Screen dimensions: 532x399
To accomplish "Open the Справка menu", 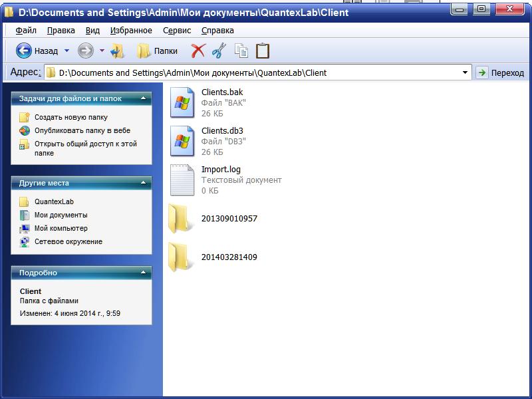I will (217, 31).
